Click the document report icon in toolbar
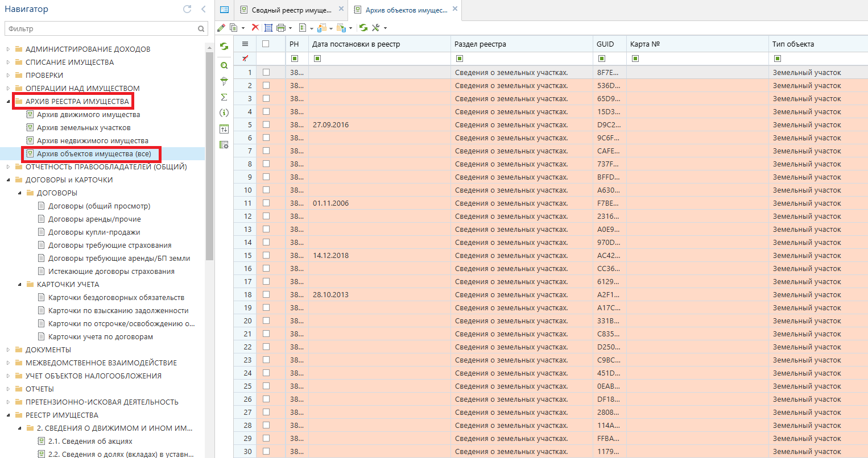The width and height of the screenshot is (868, 458). [x=303, y=27]
